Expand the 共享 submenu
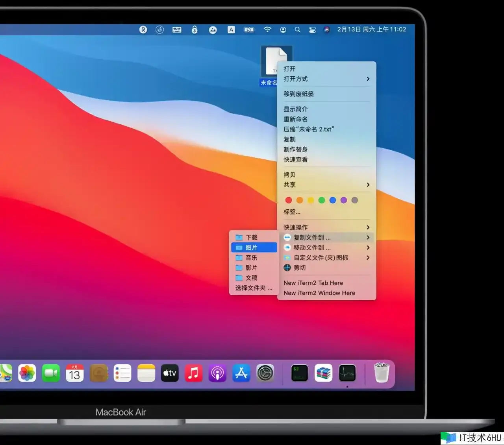 pos(326,185)
